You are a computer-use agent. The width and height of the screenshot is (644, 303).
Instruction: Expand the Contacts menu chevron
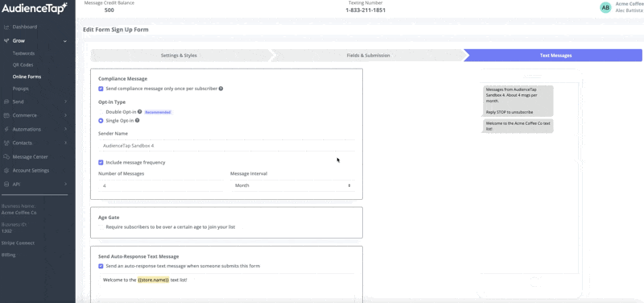[x=65, y=143]
